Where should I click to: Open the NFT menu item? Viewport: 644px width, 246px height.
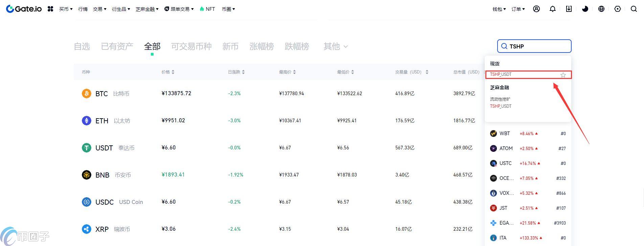click(x=207, y=9)
